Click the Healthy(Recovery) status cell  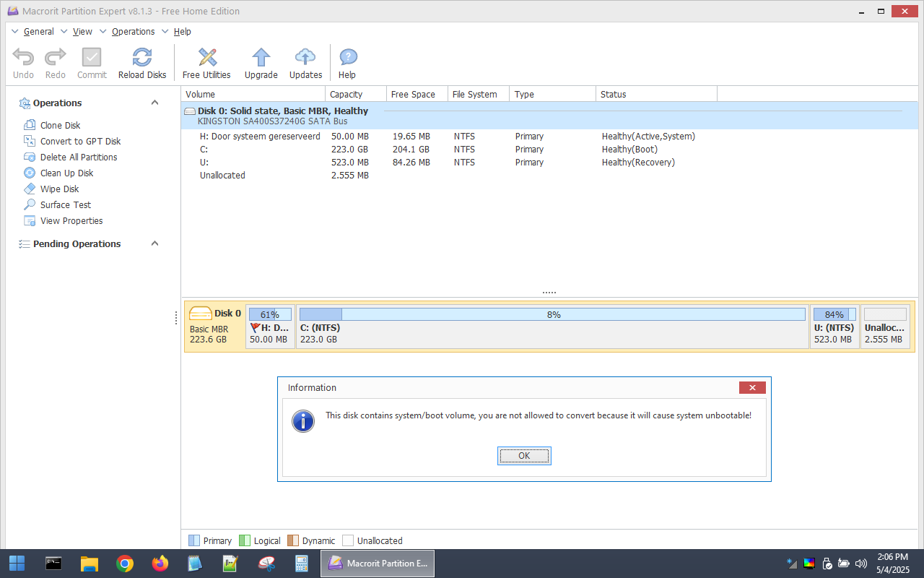[x=638, y=163]
